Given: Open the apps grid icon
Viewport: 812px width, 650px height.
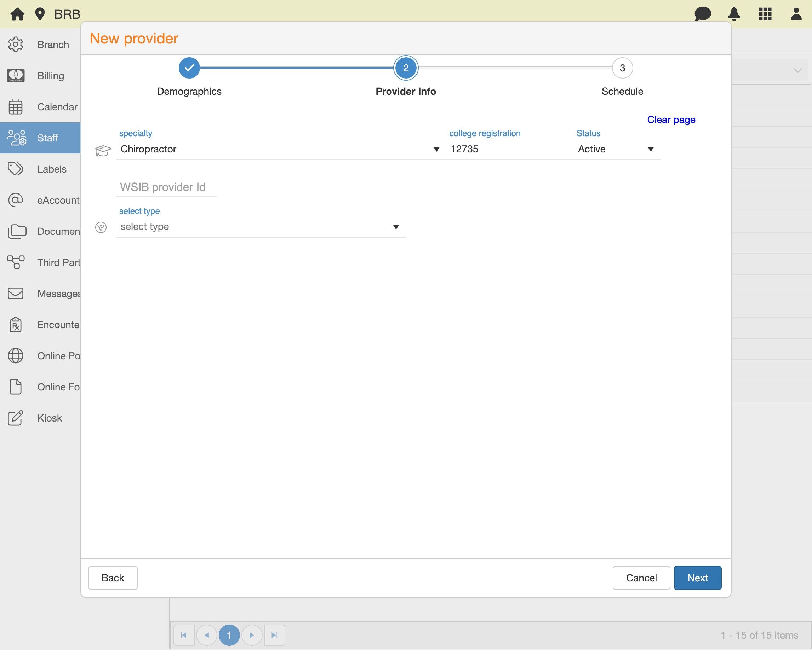Looking at the screenshot, I should (765, 14).
